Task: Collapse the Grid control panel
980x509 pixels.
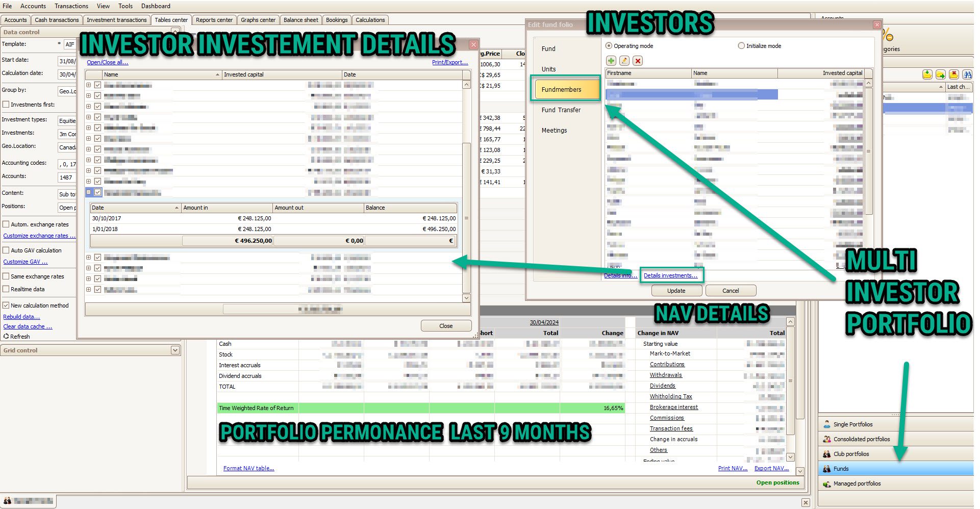Action: point(175,350)
